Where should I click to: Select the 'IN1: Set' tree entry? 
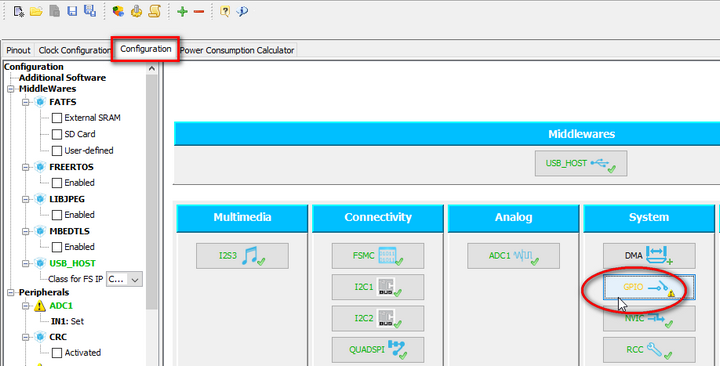pos(68,321)
